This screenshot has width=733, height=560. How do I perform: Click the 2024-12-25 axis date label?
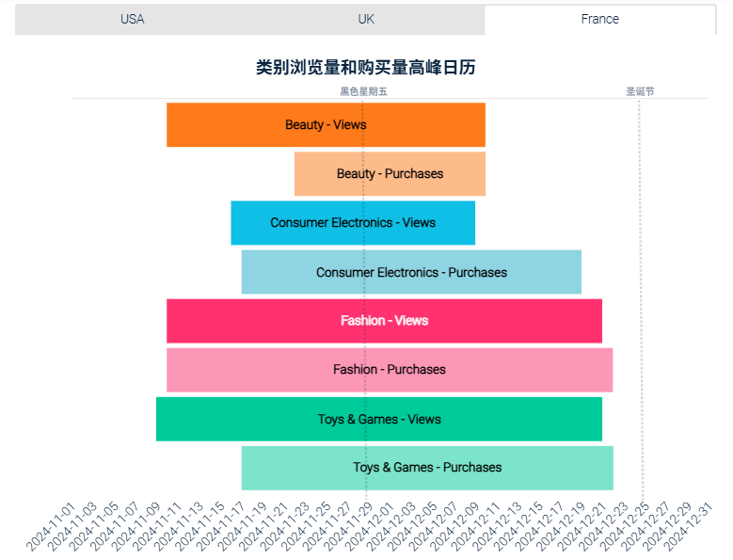626,526
